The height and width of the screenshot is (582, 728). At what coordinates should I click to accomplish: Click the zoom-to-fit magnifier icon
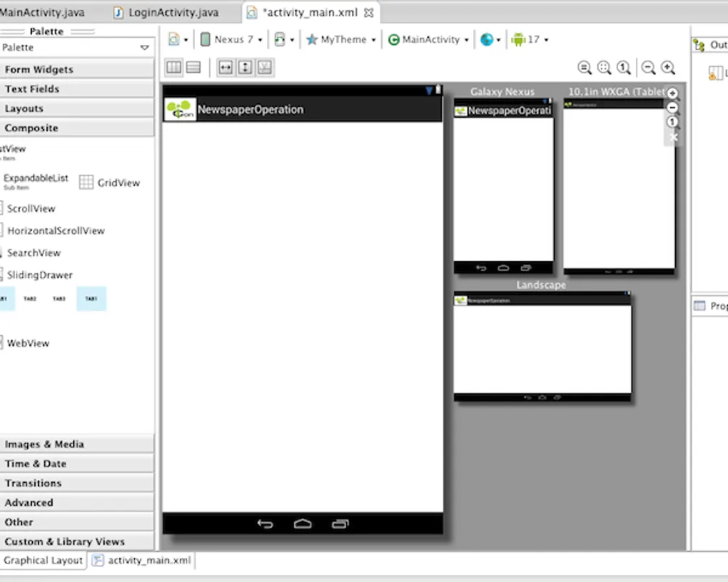pyautogui.click(x=604, y=68)
